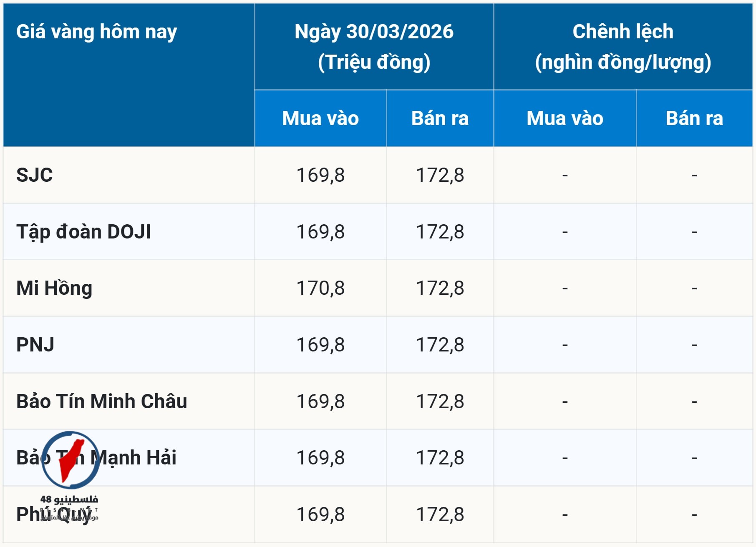Click SJC's sell price 172,8
This screenshot has height=547, width=756.
tap(440, 175)
